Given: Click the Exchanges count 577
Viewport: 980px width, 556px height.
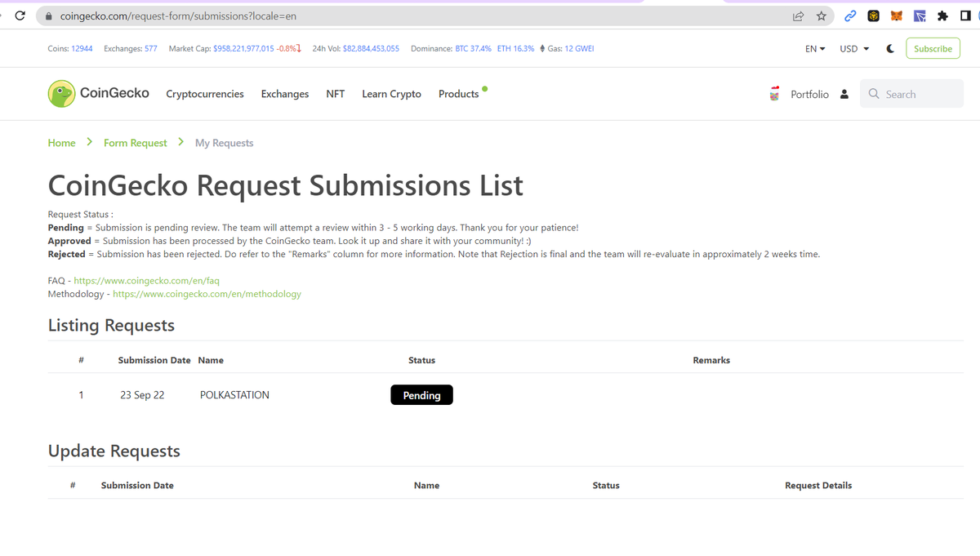Looking at the screenshot, I should coord(151,49).
